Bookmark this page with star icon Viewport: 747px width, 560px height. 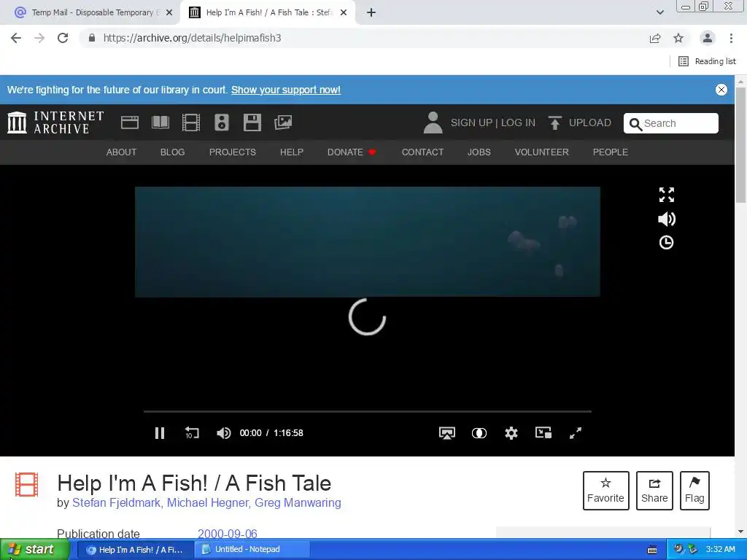[x=678, y=38]
